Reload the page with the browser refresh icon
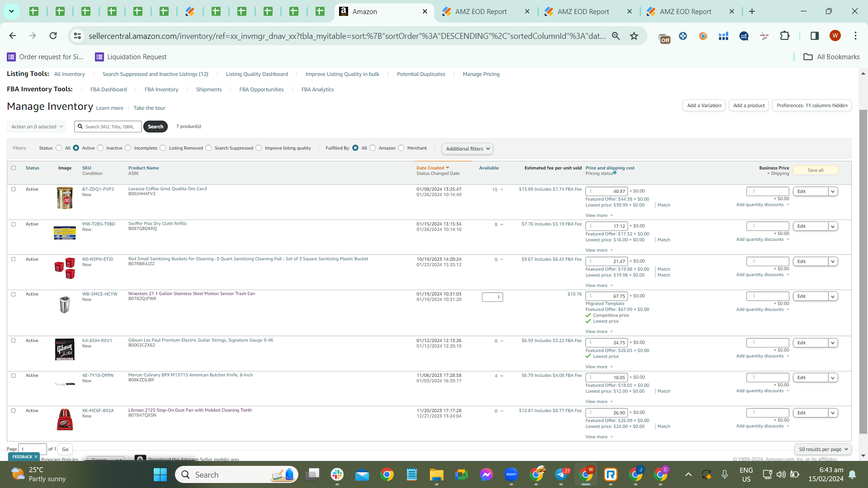Screen dimensions: 868x488 pyautogui.click(x=53, y=36)
